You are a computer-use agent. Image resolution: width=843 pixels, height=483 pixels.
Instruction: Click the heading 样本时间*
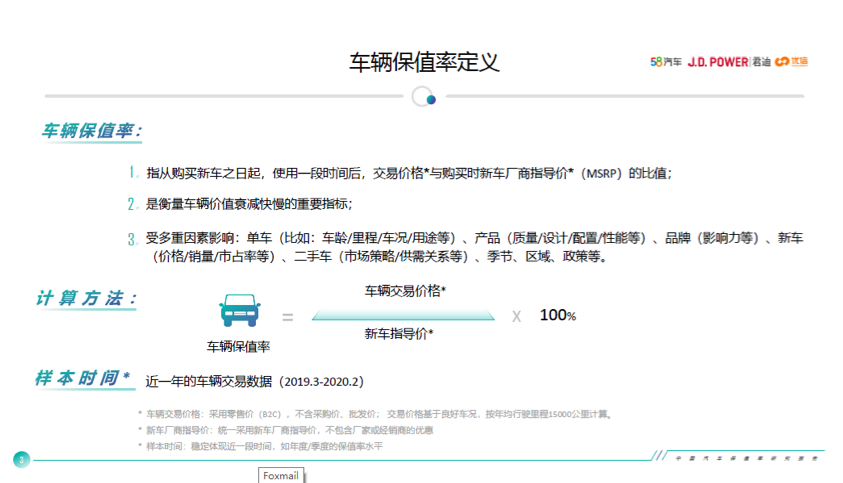(83, 378)
